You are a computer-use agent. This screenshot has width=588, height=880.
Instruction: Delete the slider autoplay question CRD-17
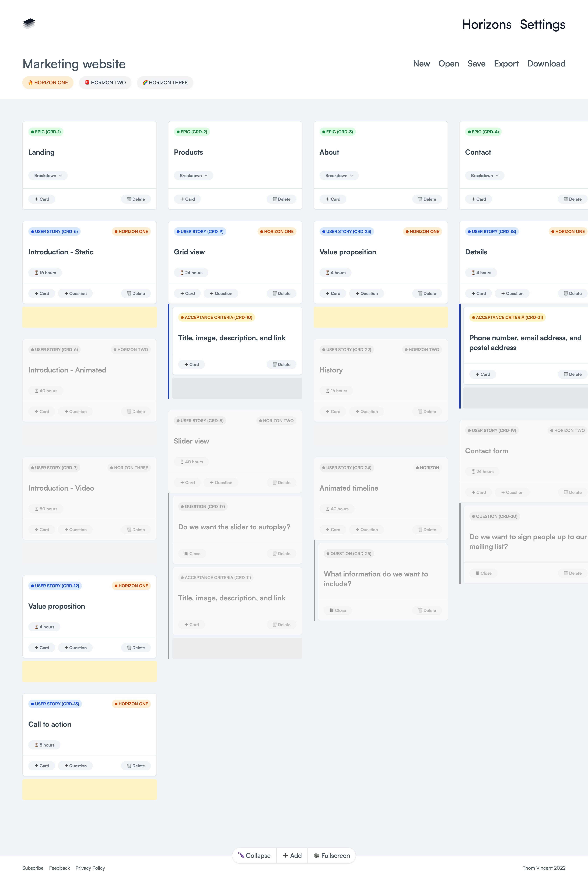(281, 554)
